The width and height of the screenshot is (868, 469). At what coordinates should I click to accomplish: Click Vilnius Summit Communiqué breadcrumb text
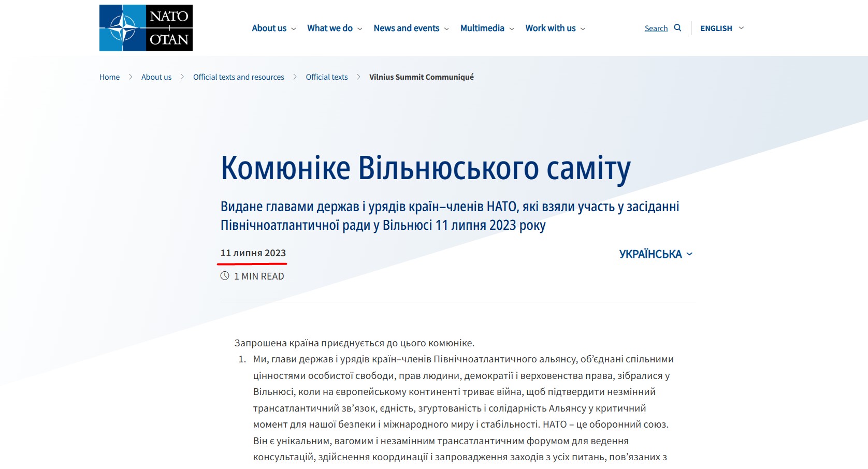tap(422, 77)
